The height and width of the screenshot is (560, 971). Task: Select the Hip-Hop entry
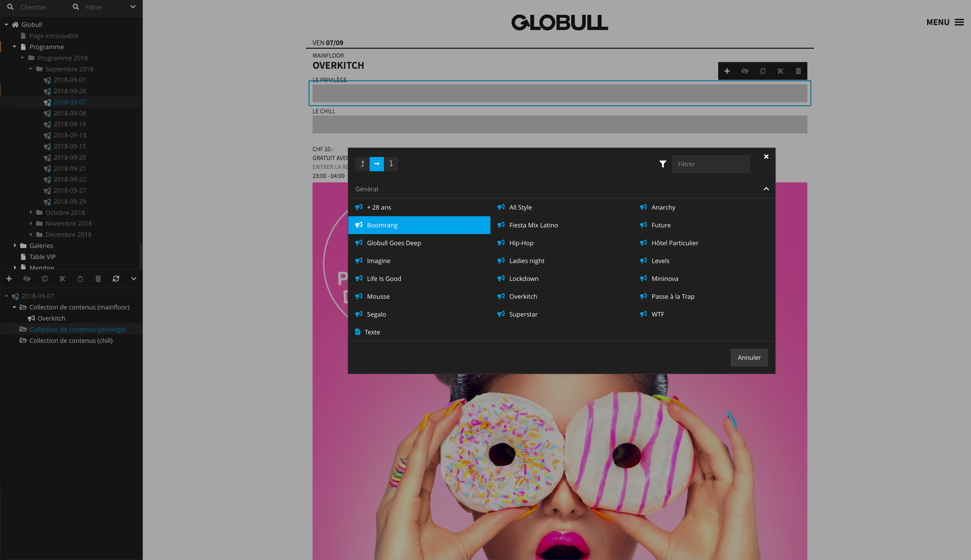coord(561,243)
